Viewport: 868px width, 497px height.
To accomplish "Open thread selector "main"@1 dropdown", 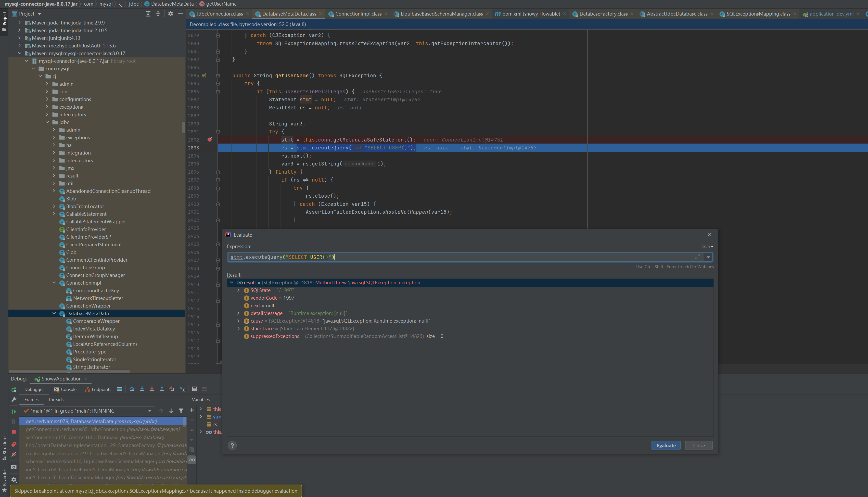I will click(87, 411).
